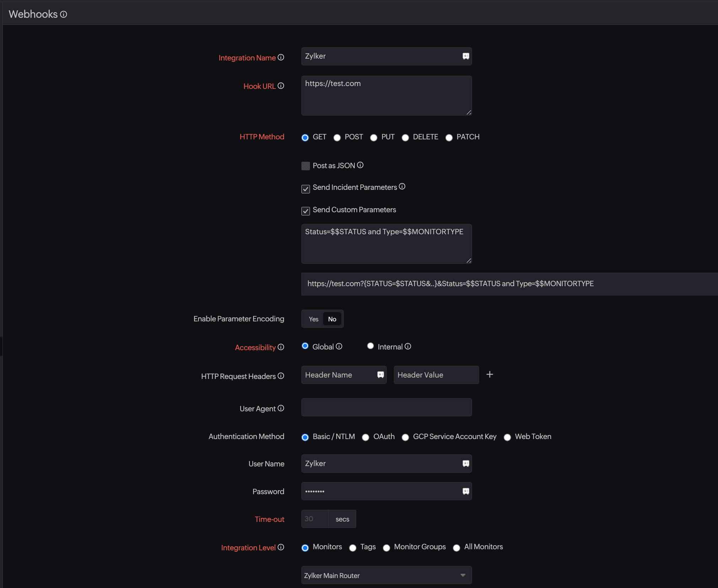Add a new request header with the plus icon
The width and height of the screenshot is (718, 588).
[490, 374]
